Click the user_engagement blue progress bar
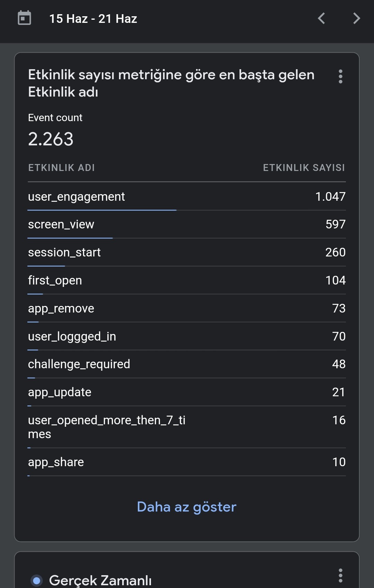 click(102, 210)
